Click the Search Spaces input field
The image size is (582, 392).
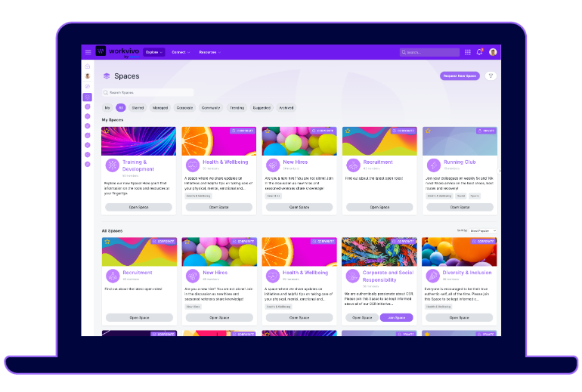click(x=147, y=93)
